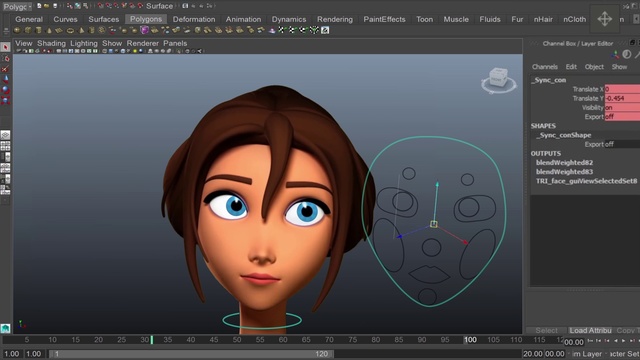Open the viewport Lighting menu

click(x=84, y=43)
